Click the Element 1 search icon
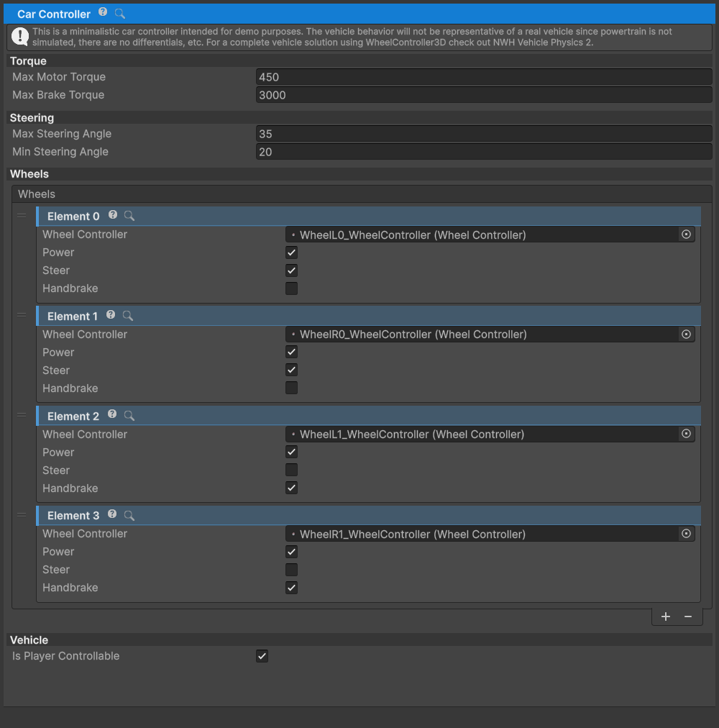The height and width of the screenshot is (728, 719). click(128, 316)
